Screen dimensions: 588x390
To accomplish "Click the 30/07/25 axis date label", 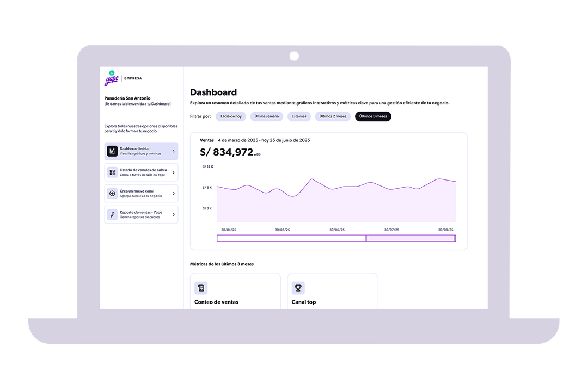I will point(392,230).
